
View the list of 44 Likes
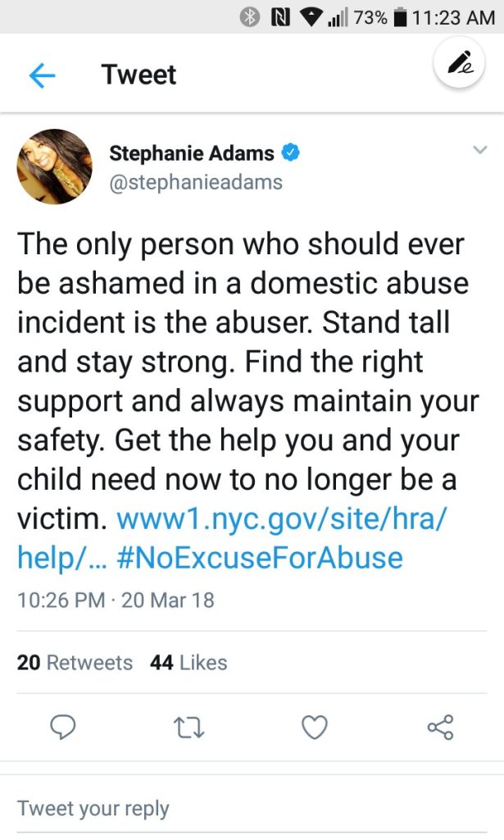point(188,663)
